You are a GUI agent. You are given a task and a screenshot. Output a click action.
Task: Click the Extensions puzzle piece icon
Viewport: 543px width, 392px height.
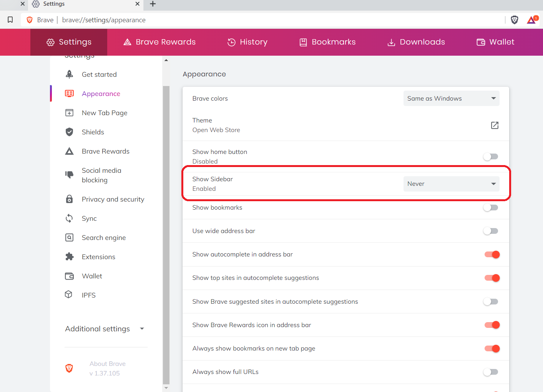(x=69, y=256)
